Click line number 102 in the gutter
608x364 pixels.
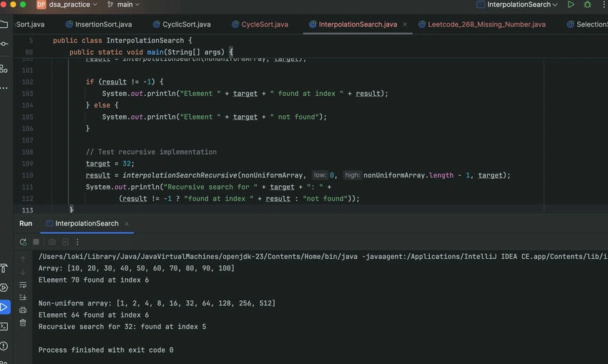coord(27,82)
